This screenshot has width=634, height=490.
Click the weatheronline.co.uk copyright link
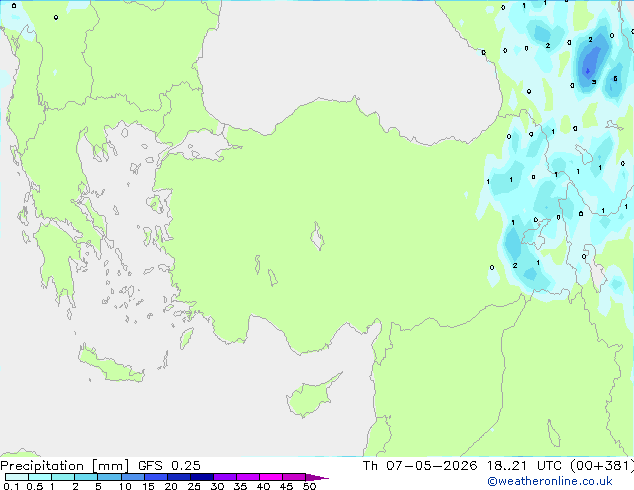pyautogui.click(x=550, y=481)
